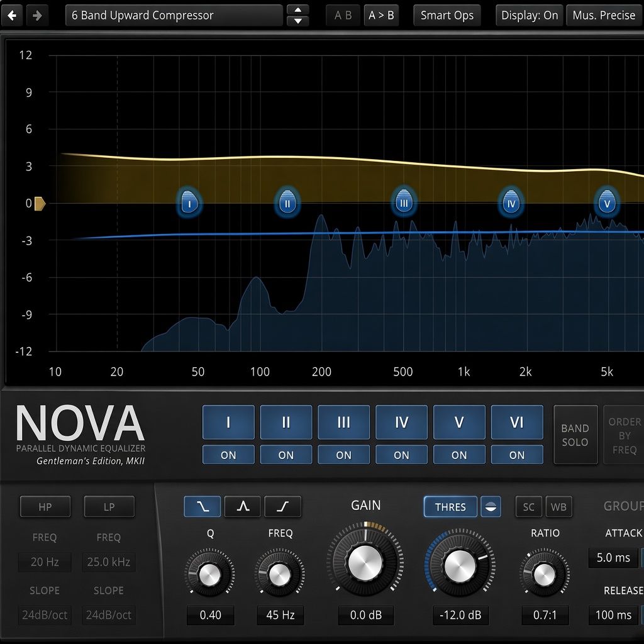
Task: Select next preset with down arrow
Action: click(297, 21)
